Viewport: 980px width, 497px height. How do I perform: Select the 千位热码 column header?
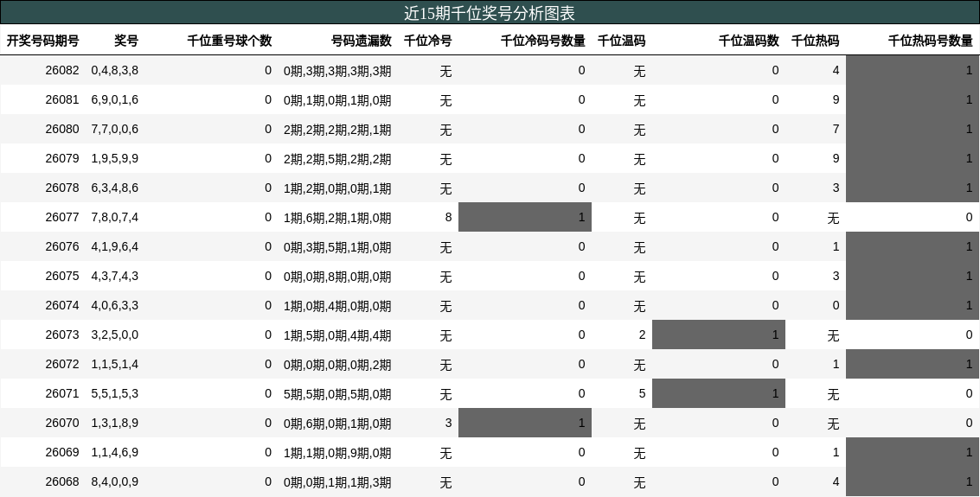click(x=815, y=41)
